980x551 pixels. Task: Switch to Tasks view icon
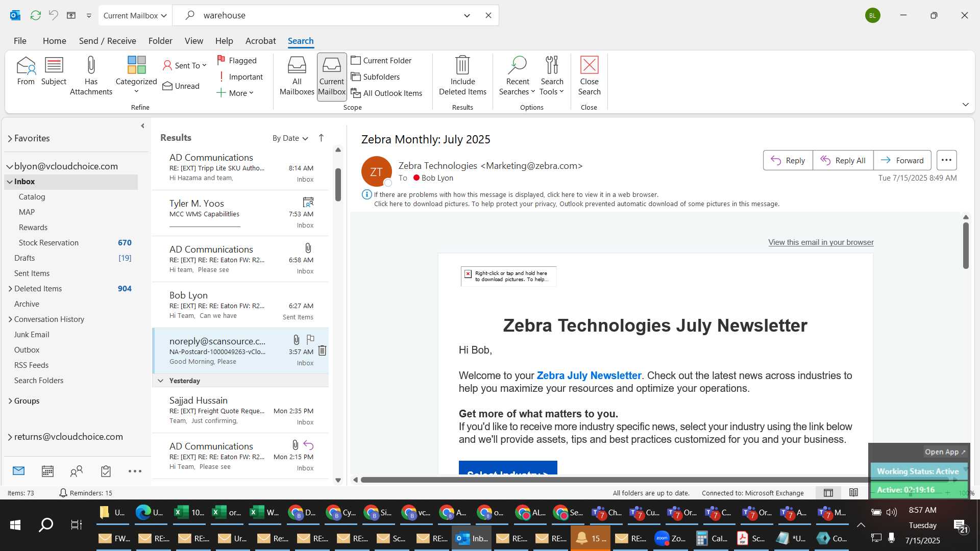(x=106, y=471)
